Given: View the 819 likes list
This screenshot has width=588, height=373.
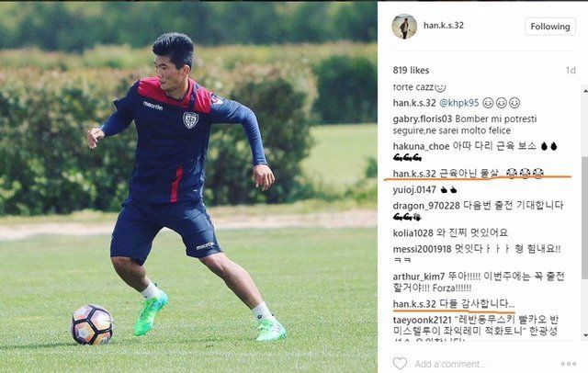Looking at the screenshot, I should (411, 70).
